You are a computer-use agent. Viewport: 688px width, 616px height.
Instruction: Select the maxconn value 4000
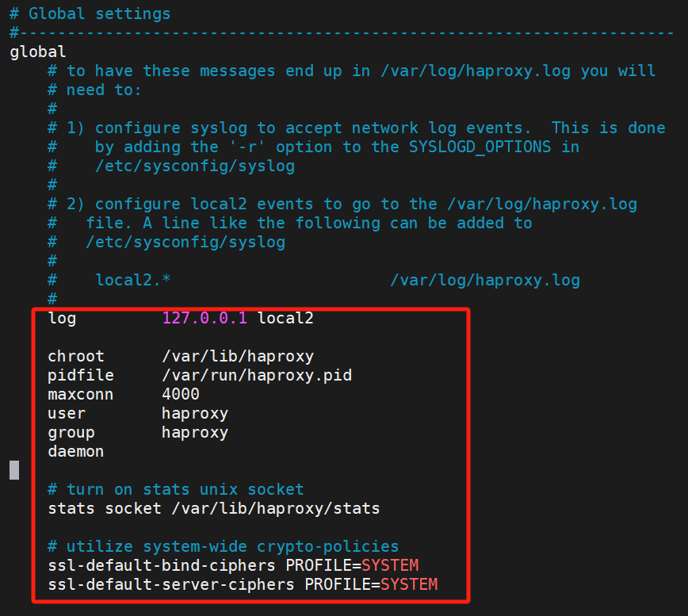(180, 394)
